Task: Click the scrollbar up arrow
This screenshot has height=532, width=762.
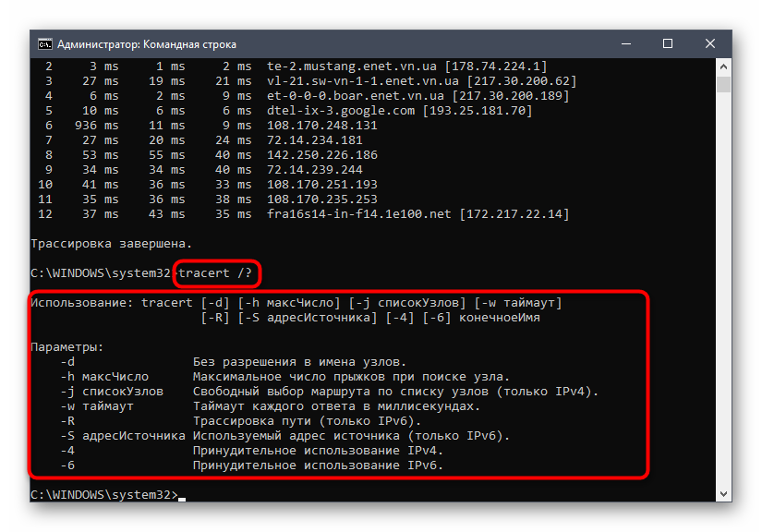Action: [x=723, y=66]
